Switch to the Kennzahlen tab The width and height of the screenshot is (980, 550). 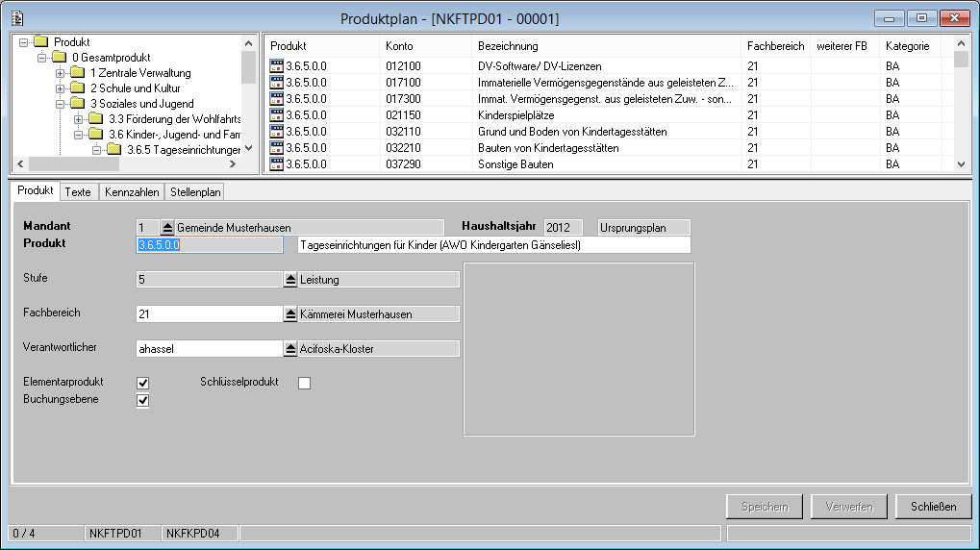[132, 192]
